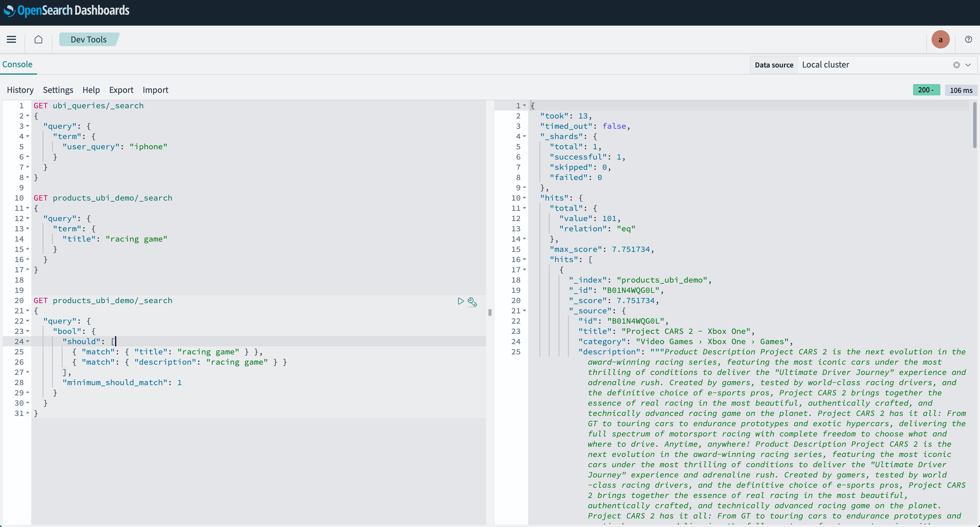Viewport: 980px width, 527px height.
Task: Collapse the "bool" block on editor line 23
Action: 28,331
